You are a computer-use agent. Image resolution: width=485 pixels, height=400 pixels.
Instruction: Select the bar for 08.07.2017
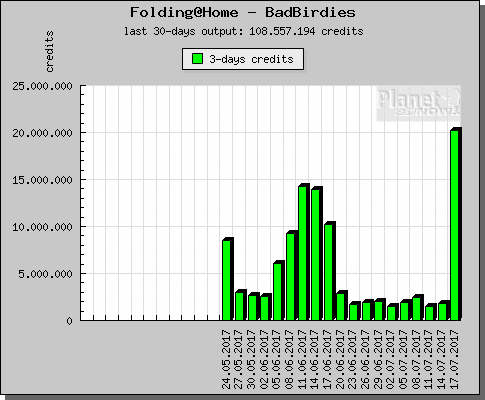pos(418,308)
